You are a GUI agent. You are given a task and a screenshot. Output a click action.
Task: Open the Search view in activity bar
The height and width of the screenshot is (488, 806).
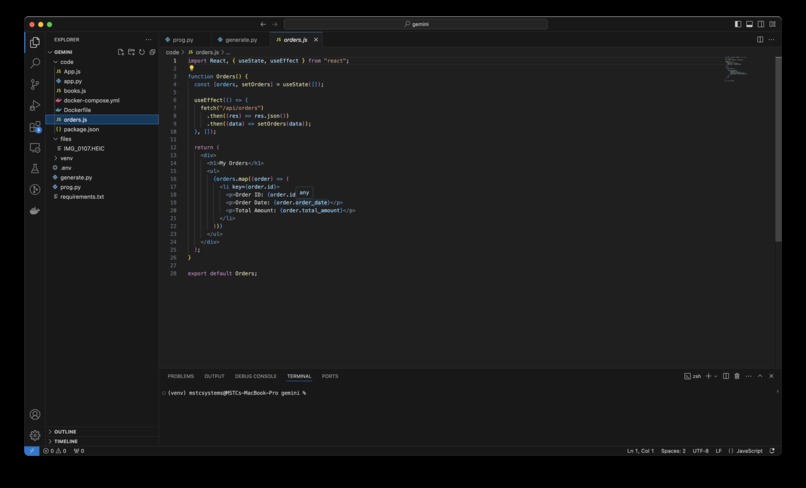pyautogui.click(x=35, y=63)
